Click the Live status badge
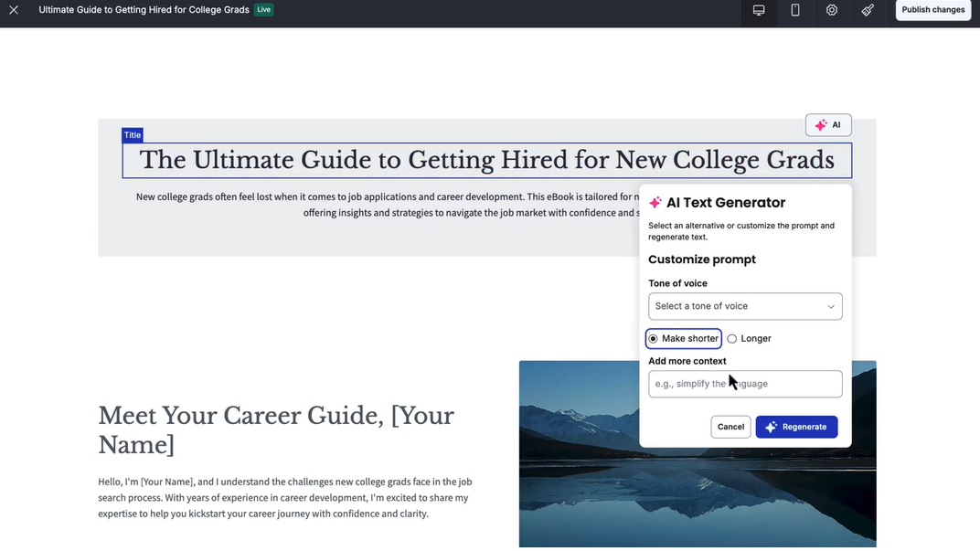 click(263, 10)
